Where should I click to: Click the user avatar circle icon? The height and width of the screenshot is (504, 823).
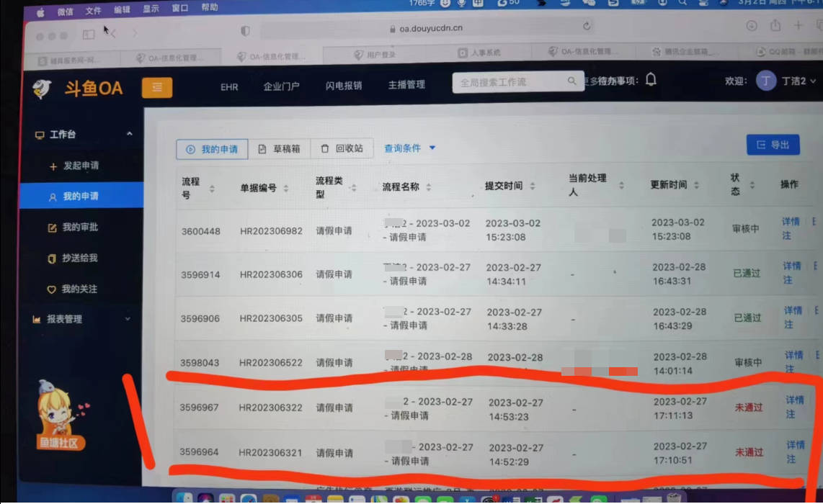(766, 81)
